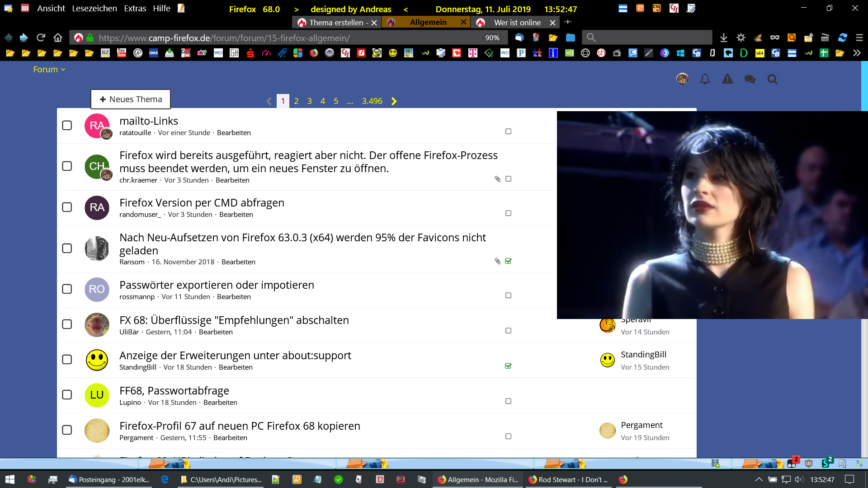This screenshot has height=488, width=868.
Task: Click the warning triangle moderation icon
Action: click(x=727, y=80)
